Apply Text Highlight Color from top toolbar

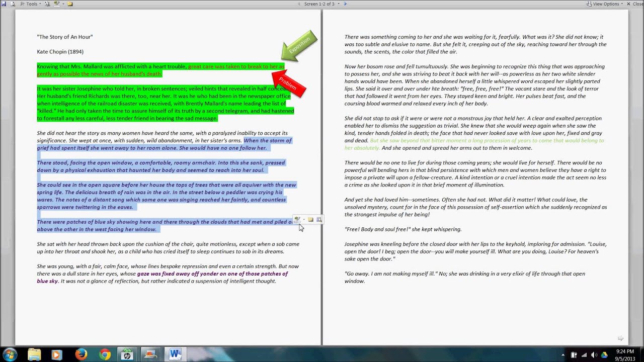pos(57,4)
